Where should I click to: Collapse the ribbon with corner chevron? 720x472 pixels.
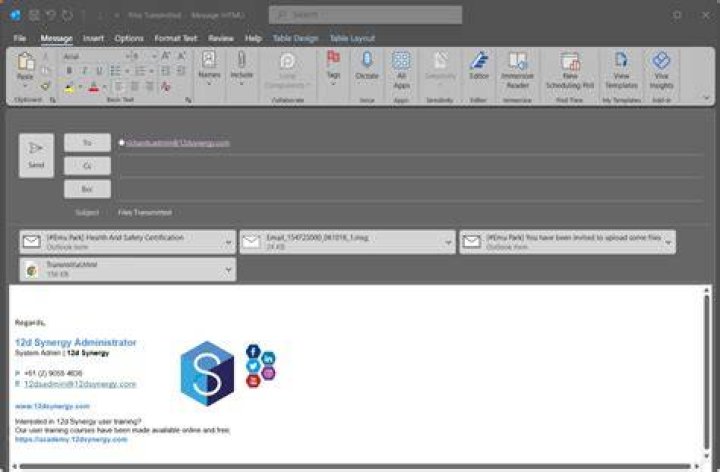(706, 97)
